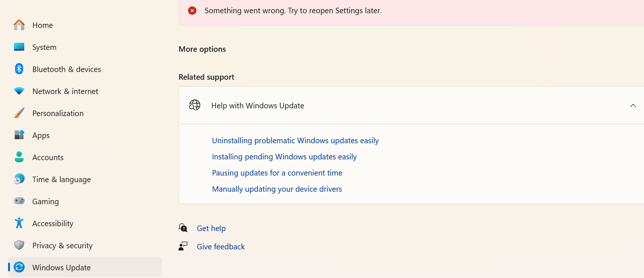Open Privacy & security settings
The image size is (644, 278).
(85, 245)
